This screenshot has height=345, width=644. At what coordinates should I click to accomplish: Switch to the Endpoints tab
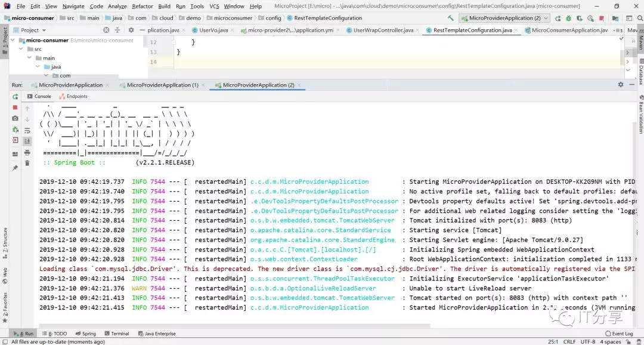pyautogui.click(x=73, y=96)
